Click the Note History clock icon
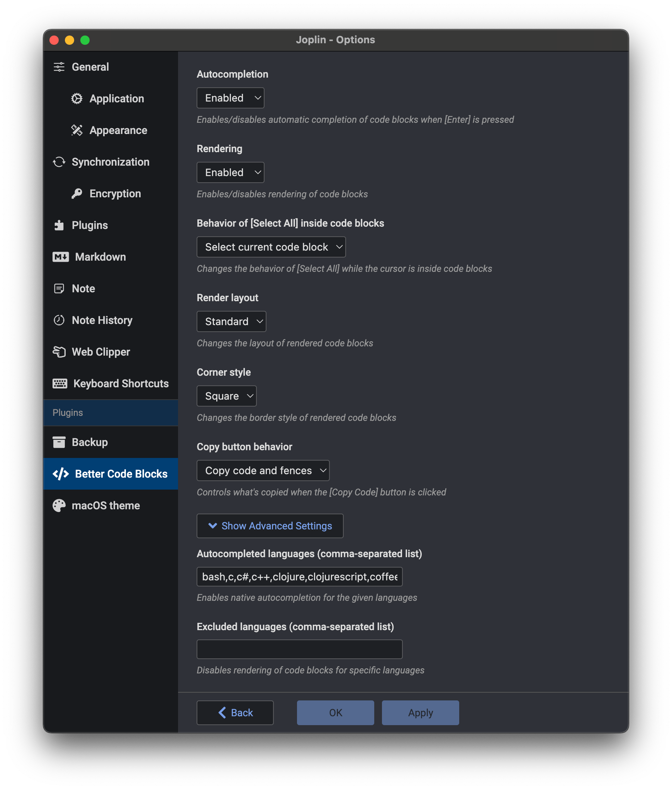 (59, 320)
